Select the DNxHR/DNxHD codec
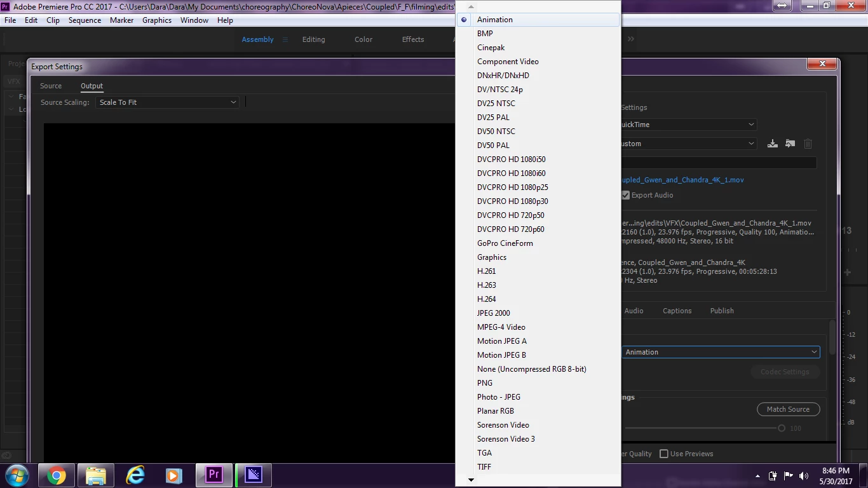The height and width of the screenshot is (488, 868). click(x=538, y=76)
